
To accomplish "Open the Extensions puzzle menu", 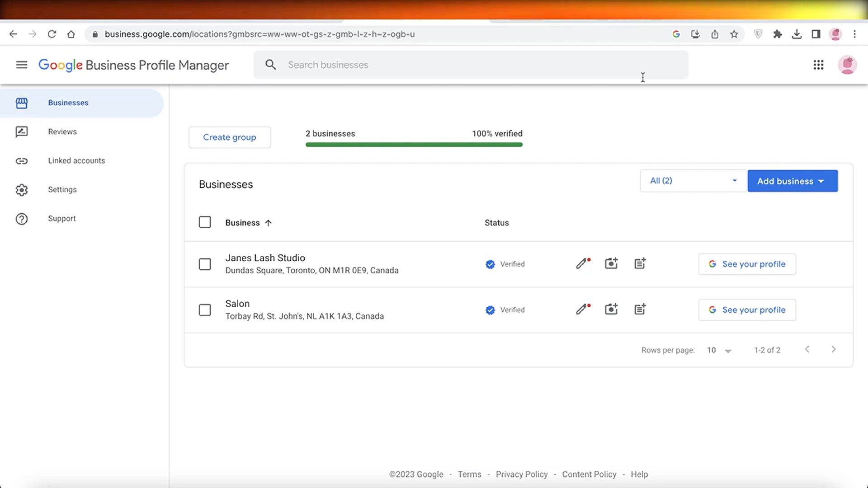I will pyautogui.click(x=778, y=34).
